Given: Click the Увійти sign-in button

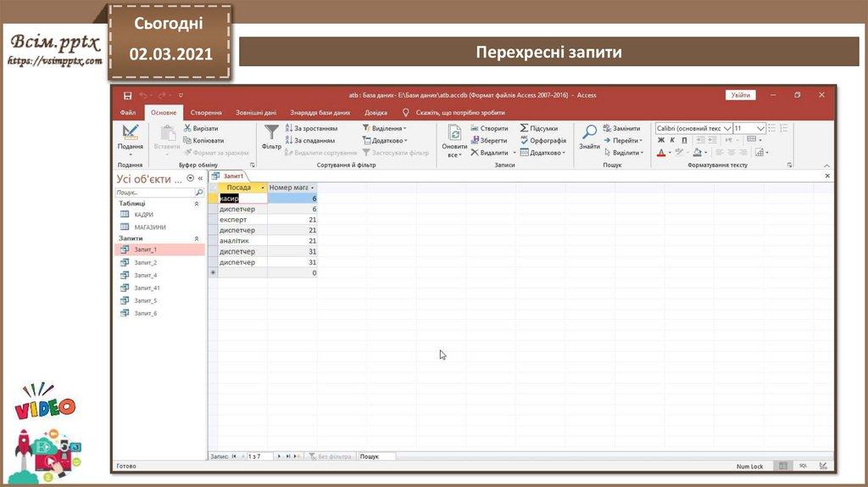Looking at the screenshot, I should (x=740, y=95).
